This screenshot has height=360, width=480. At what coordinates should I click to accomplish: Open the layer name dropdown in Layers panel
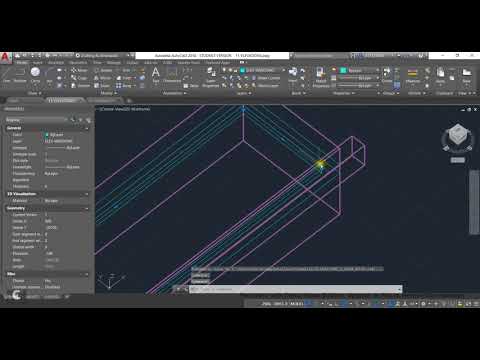[263, 70]
